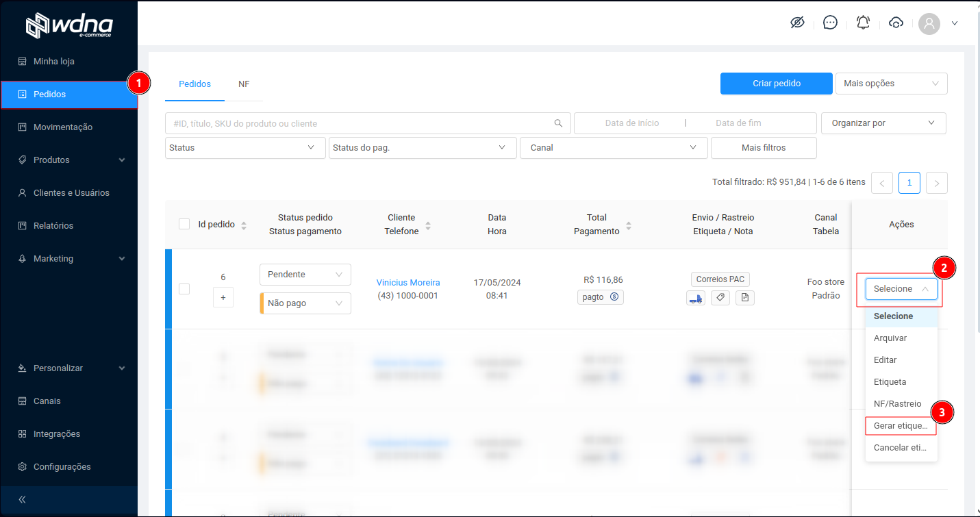Sort by Id pedido column arrows
This screenshot has width=980, height=517.
[x=244, y=225]
